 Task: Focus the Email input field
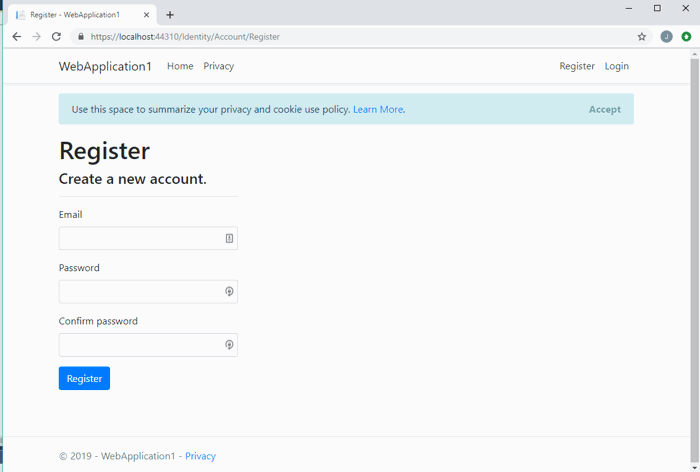pos(140,238)
